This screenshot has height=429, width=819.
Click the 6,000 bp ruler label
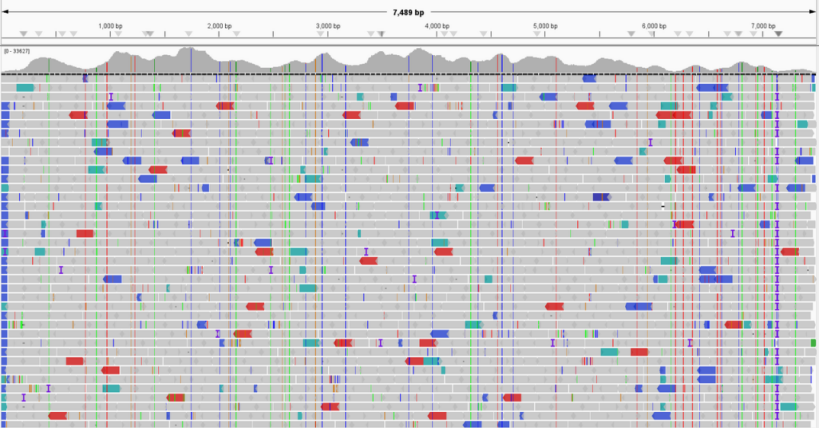tap(653, 25)
